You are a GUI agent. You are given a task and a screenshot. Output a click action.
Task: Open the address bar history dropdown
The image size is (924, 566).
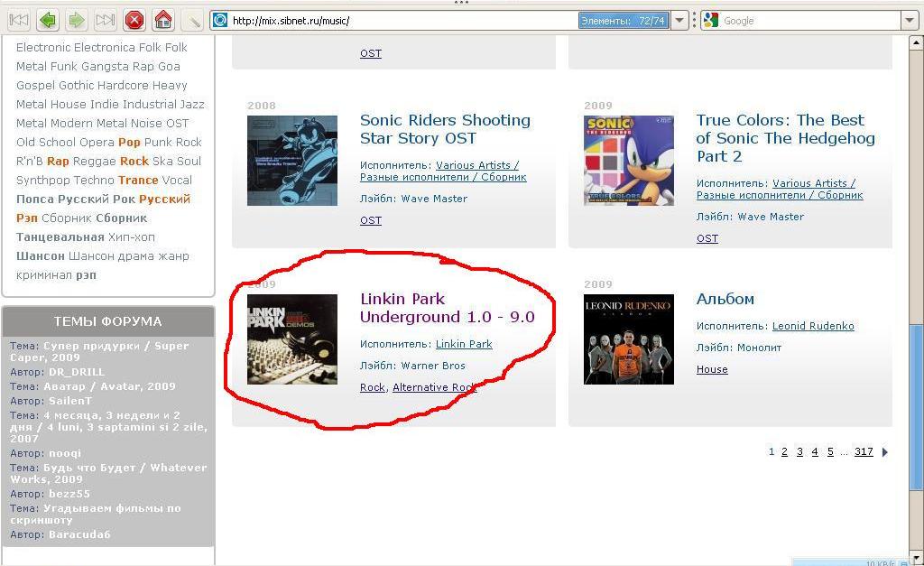[x=681, y=20]
